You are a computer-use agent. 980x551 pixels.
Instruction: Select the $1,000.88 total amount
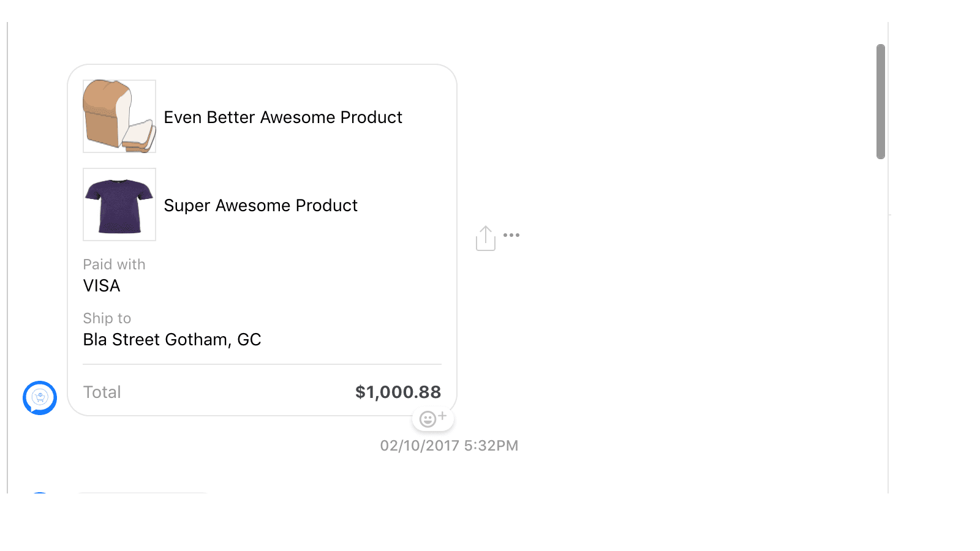pos(398,392)
